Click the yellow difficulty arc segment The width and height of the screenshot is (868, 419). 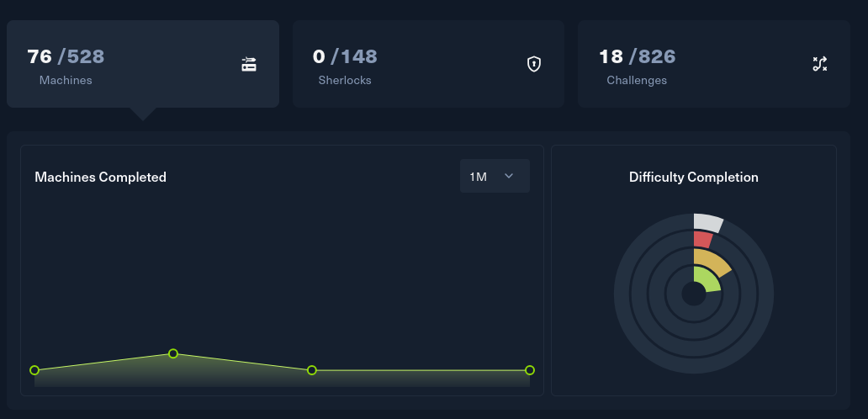click(712, 262)
